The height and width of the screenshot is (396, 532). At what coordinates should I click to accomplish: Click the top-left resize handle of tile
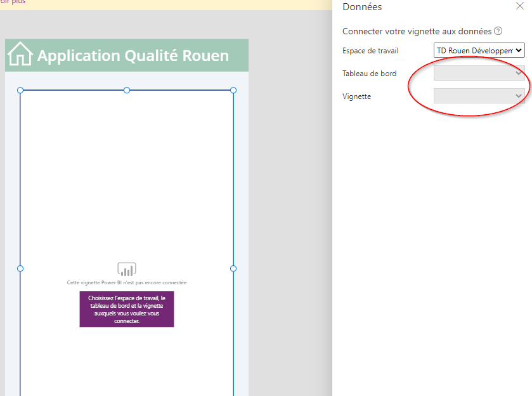pyautogui.click(x=20, y=90)
